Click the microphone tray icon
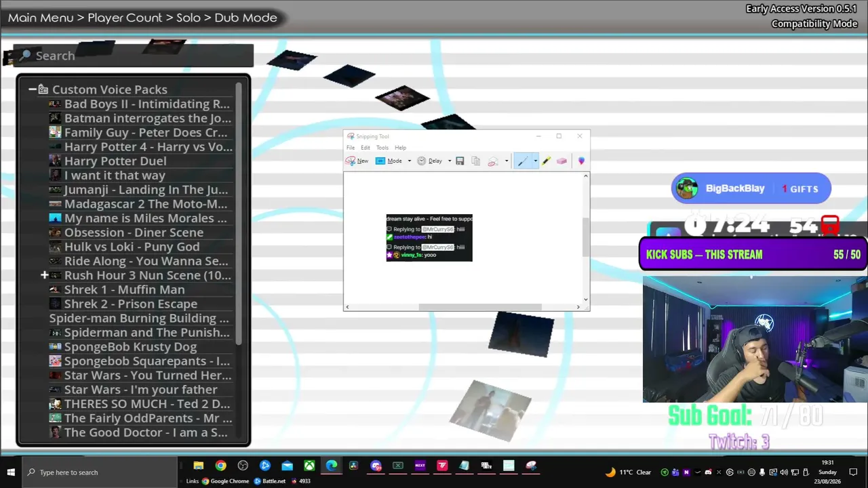868x488 pixels. [x=762, y=472]
